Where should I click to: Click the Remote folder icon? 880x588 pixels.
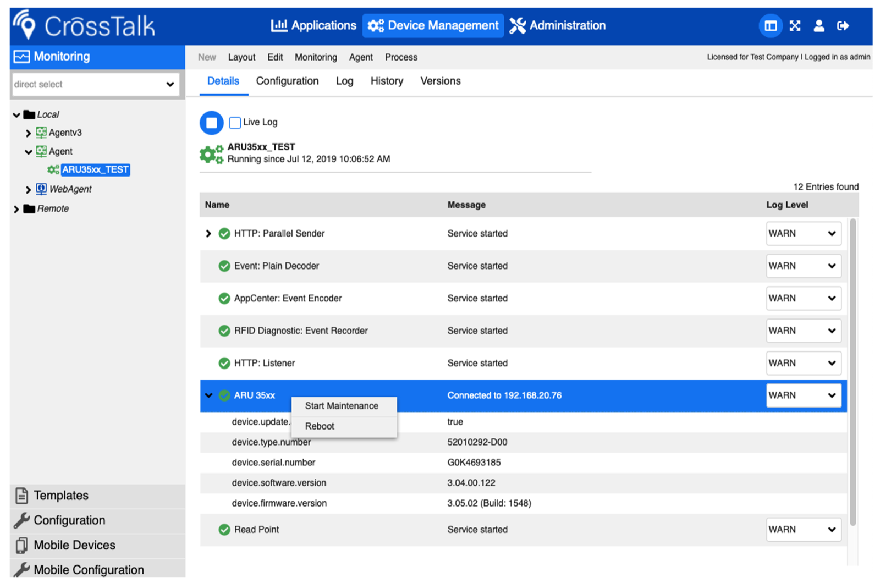tap(29, 208)
